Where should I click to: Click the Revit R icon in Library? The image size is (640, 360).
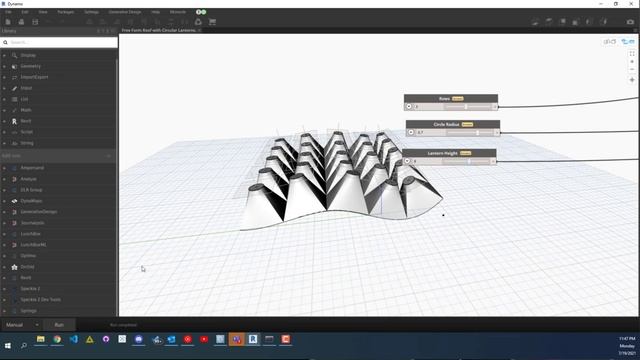pyautogui.click(x=14, y=121)
